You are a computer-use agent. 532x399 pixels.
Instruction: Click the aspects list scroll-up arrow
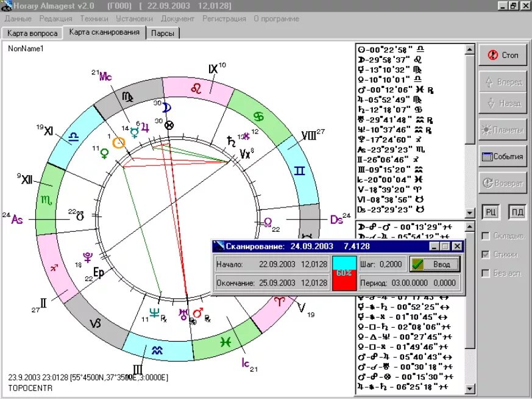[x=470, y=227]
